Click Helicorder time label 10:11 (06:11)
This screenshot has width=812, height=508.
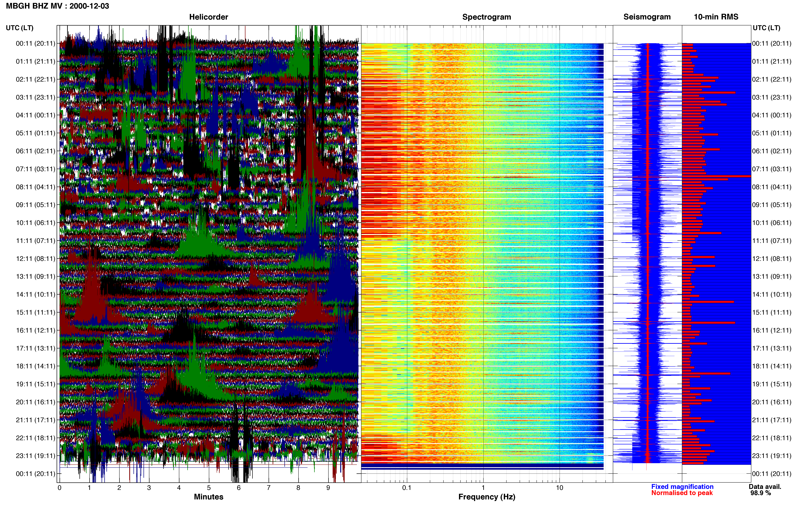click(36, 223)
